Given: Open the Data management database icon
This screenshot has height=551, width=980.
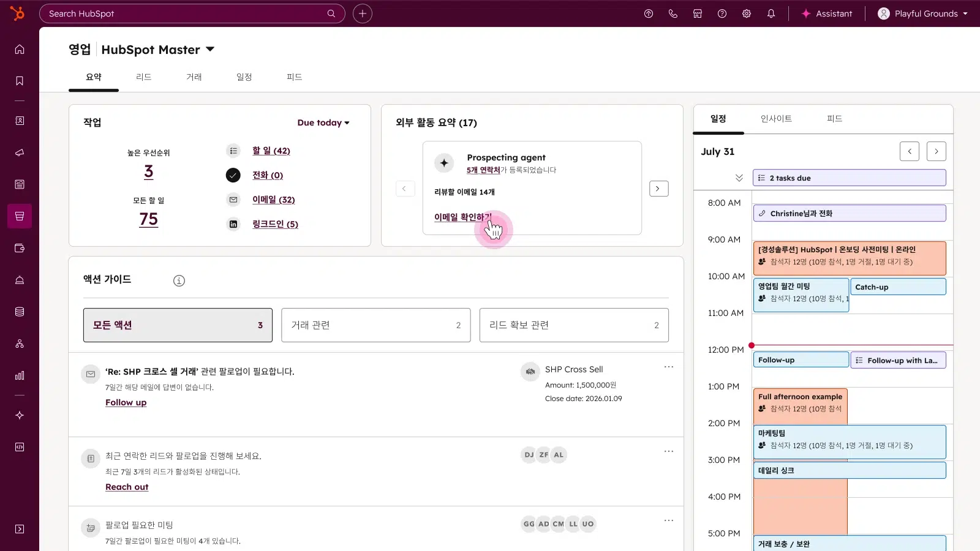Looking at the screenshot, I should coord(20,312).
